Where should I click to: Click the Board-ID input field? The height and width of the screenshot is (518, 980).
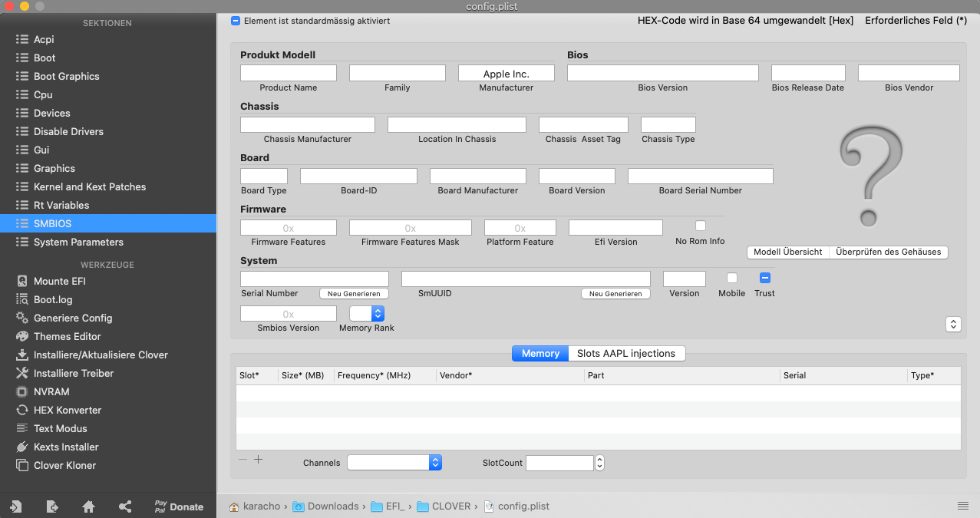coord(358,177)
